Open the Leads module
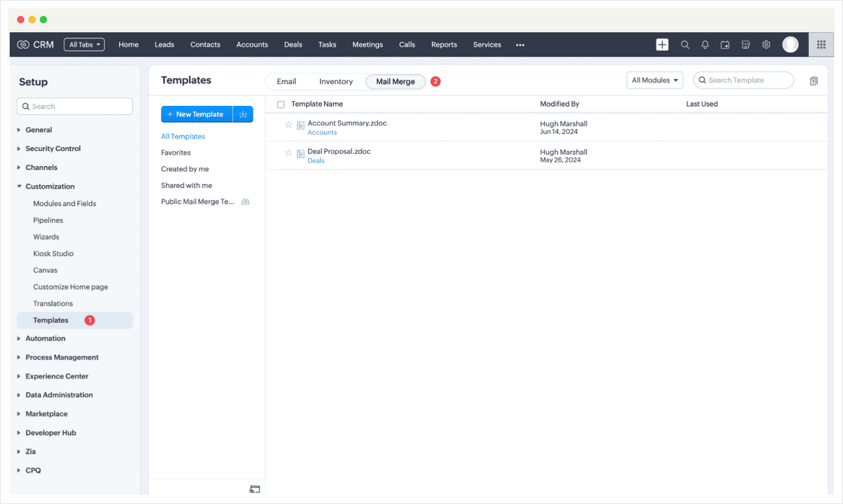Viewport: 843px width, 504px height. click(164, 45)
